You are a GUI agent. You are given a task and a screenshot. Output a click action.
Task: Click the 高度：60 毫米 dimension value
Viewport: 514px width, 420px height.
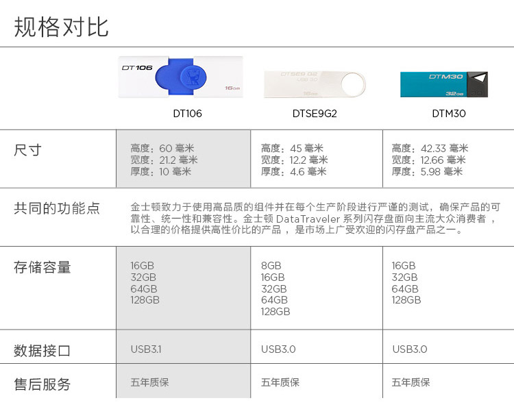[162, 148]
